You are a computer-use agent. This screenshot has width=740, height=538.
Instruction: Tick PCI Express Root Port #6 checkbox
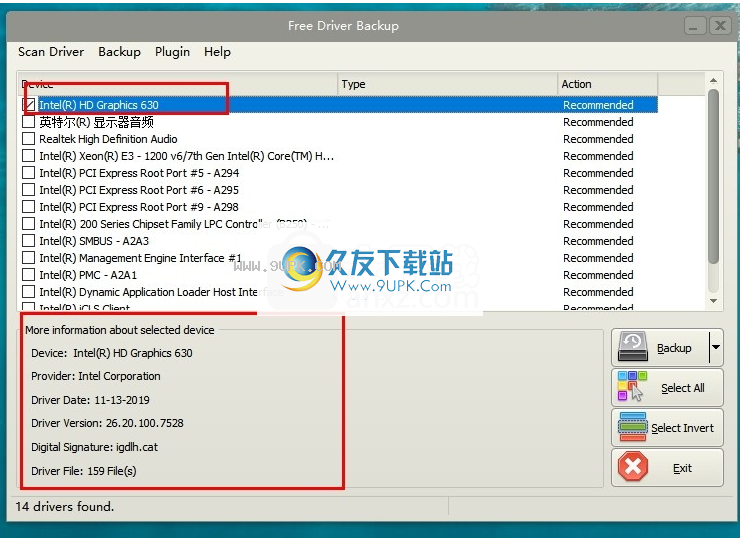[29, 190]
